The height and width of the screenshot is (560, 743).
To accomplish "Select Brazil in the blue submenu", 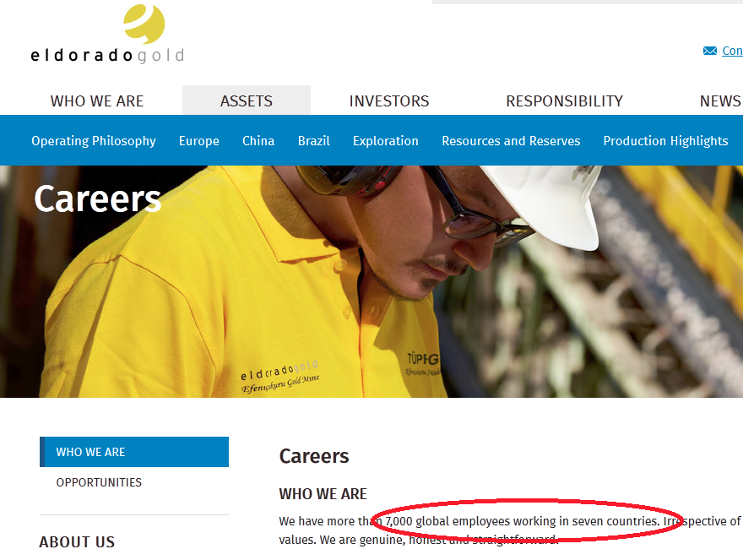I will tap(314, 141).
